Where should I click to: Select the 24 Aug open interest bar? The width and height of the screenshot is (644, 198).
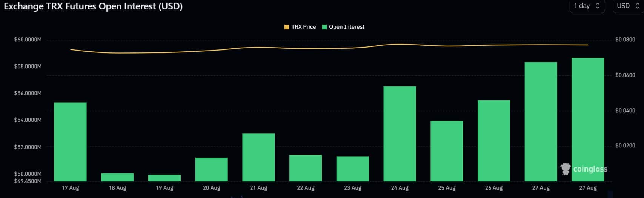400,134
